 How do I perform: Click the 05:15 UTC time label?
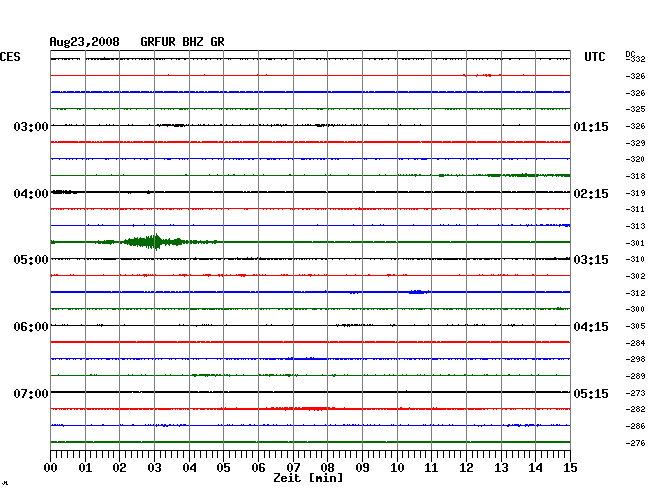(591, 393)
